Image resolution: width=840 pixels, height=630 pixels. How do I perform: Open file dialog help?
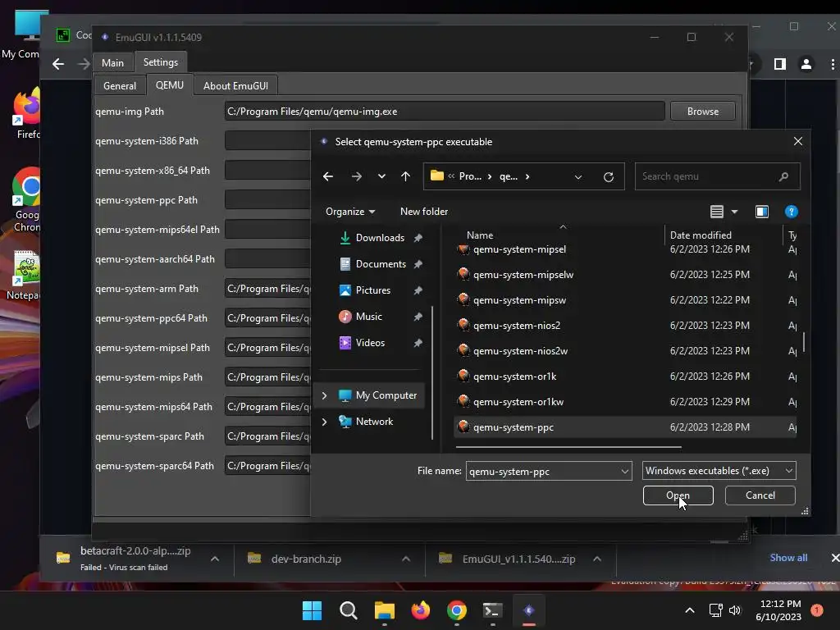tap(792, 212)
